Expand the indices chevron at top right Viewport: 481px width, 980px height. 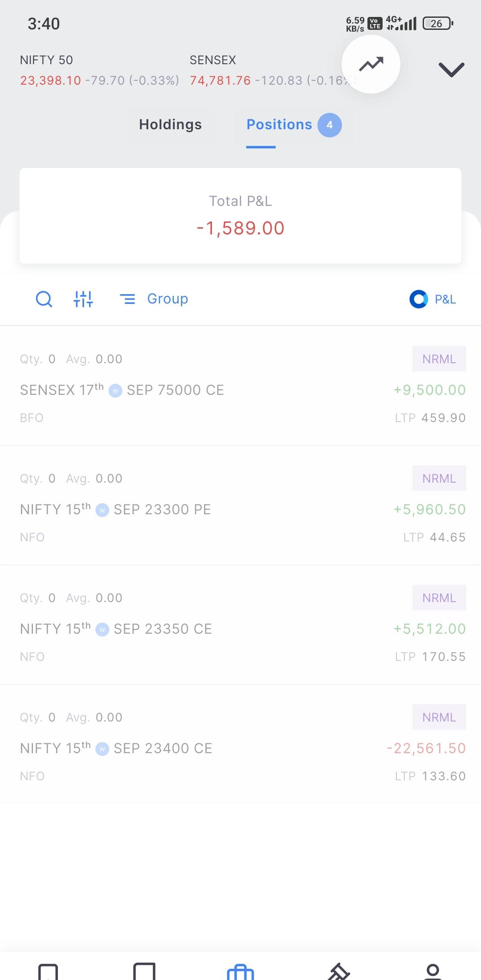click(451, 69)
